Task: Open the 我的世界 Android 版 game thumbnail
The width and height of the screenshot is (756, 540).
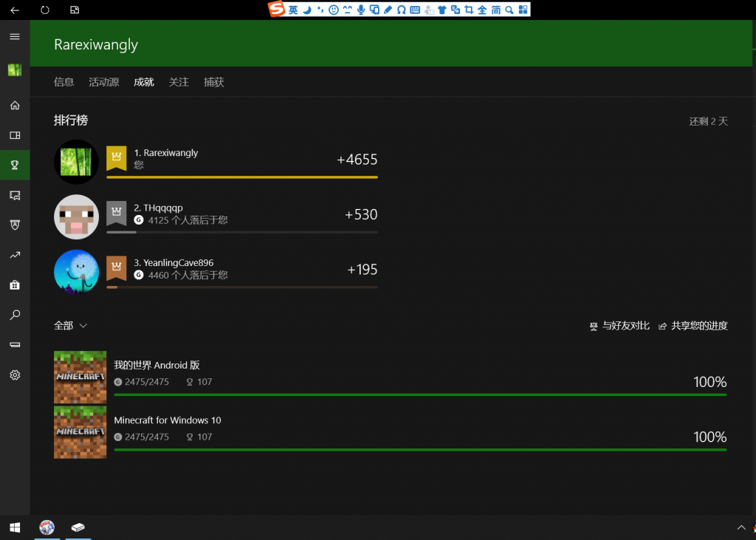Action: point(80,377)
